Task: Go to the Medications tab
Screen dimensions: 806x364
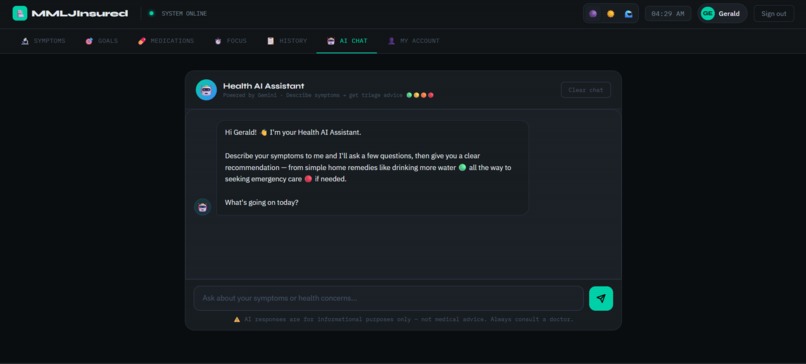Action: [166, 41]
